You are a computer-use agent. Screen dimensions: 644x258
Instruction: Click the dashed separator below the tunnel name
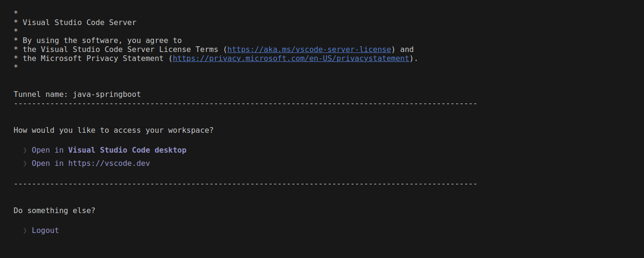(x=246, y=103)
